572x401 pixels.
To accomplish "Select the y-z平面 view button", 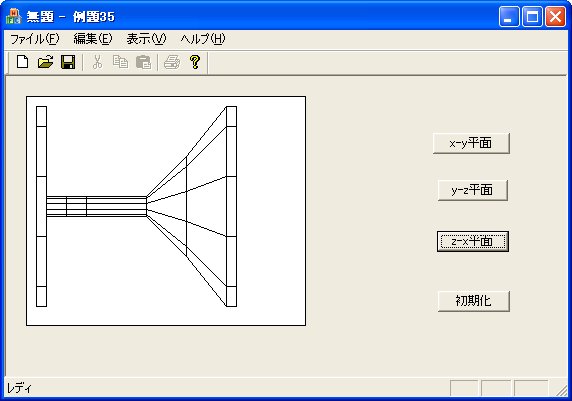I will pyautogui.click(x=472, y=190).
